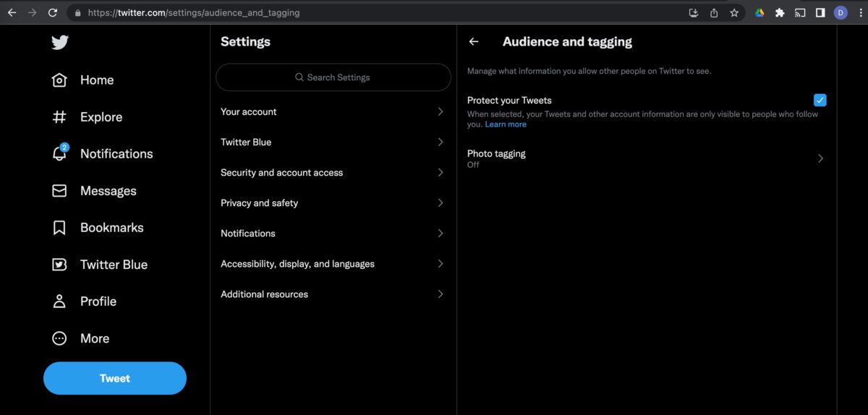Expand Notifications settings chevron

point(441,233)
